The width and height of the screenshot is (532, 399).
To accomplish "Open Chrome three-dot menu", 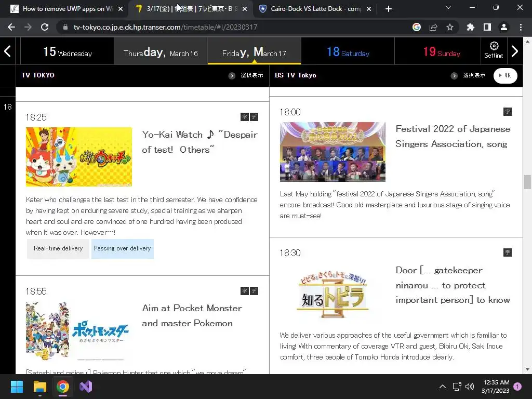I will (x=521, y=27).
